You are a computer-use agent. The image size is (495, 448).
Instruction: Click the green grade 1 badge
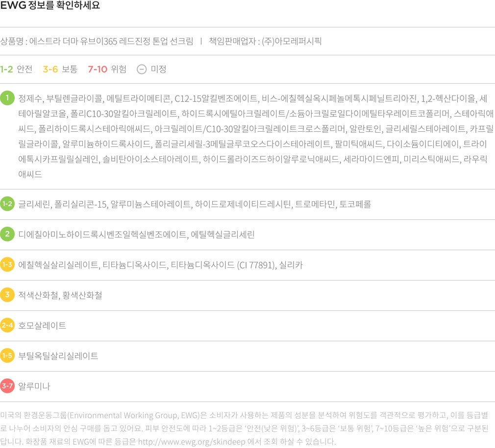coord(7,98)
